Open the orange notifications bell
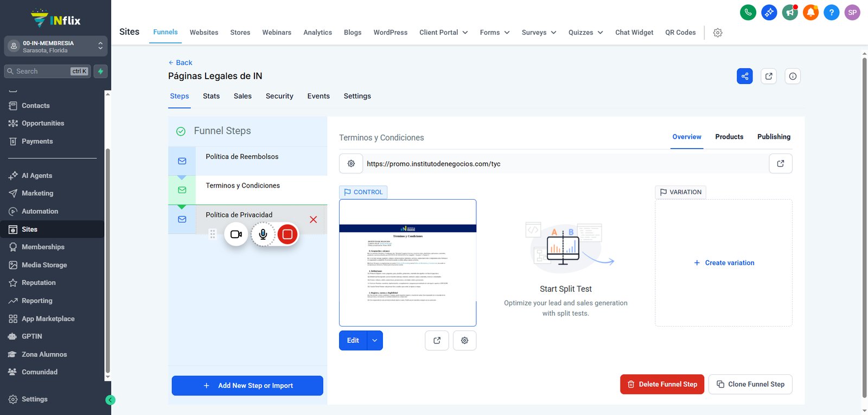The width and height of the screenshot is (868, 415). pos(810,12)
